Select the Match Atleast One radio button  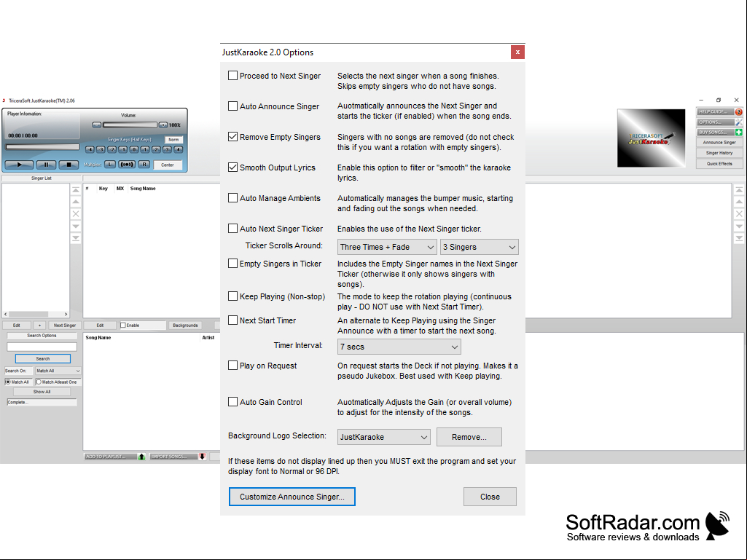[39, 382]
